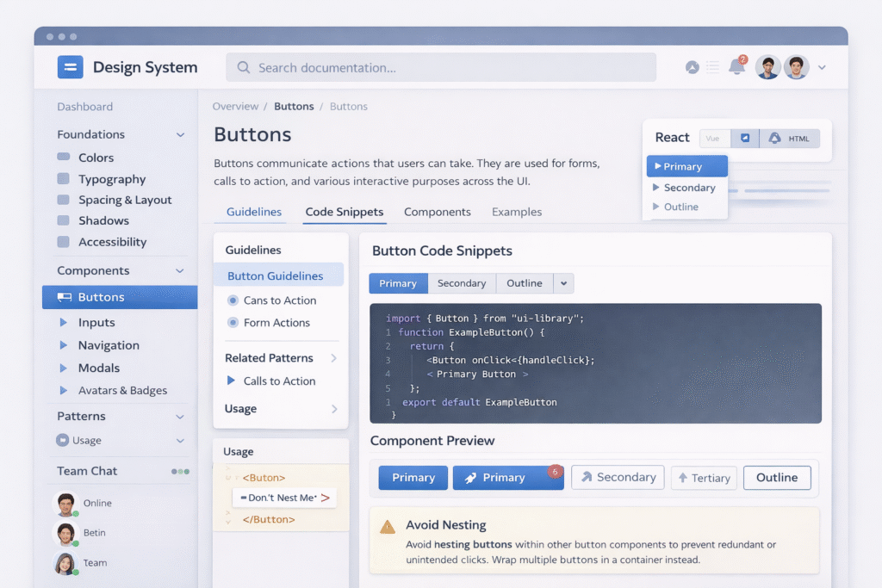Collapse the Foundations section
The image size is (882, 588).
coord(181,134)
